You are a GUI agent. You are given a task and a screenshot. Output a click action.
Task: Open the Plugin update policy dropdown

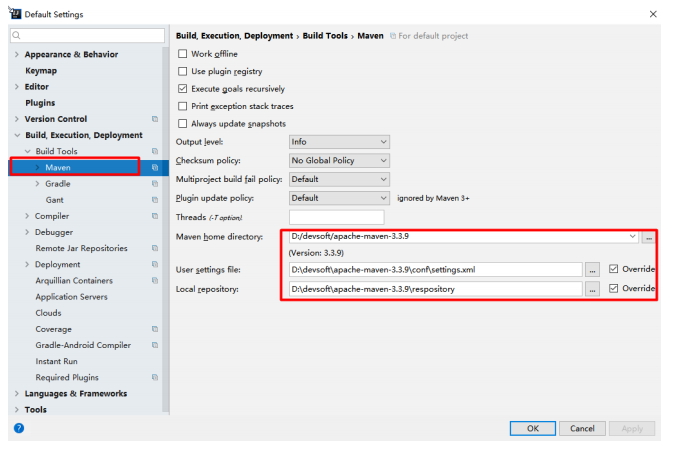pos(339,198)
